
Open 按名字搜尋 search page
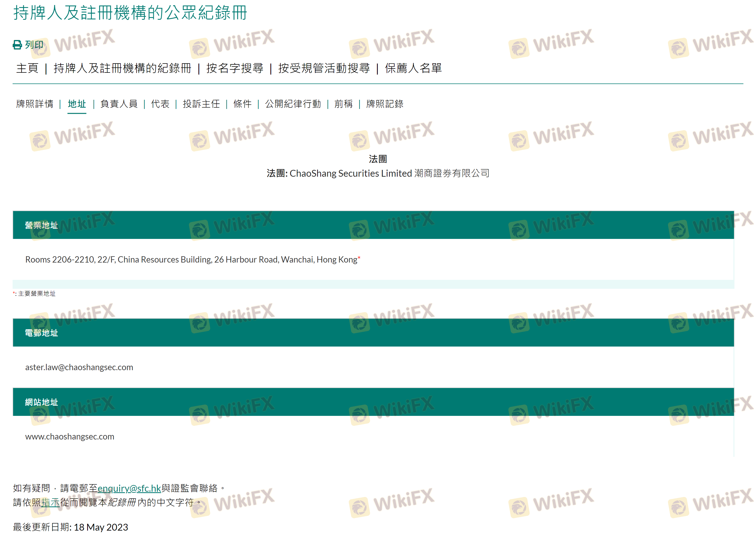[234, 68]
